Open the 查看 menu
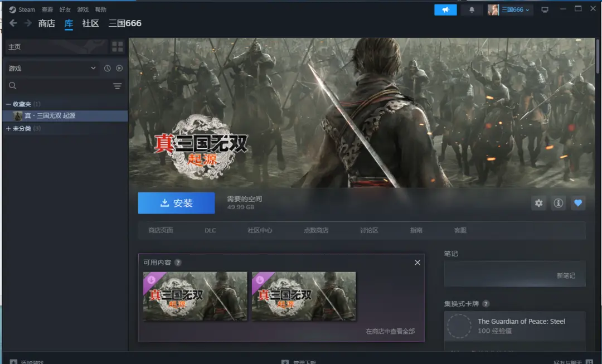The image size is (602, 364). click(47, 9)
